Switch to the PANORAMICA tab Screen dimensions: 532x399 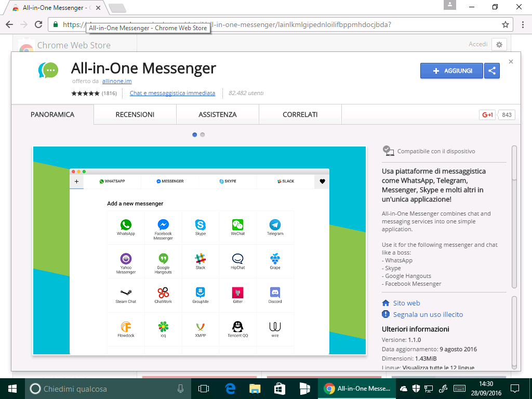[x=52, y=115]
